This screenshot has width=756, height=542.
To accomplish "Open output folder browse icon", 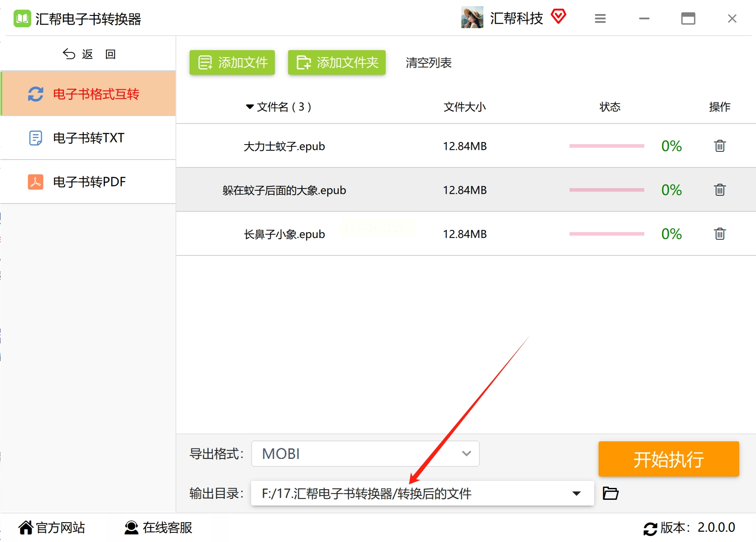I will click(610, 493).
